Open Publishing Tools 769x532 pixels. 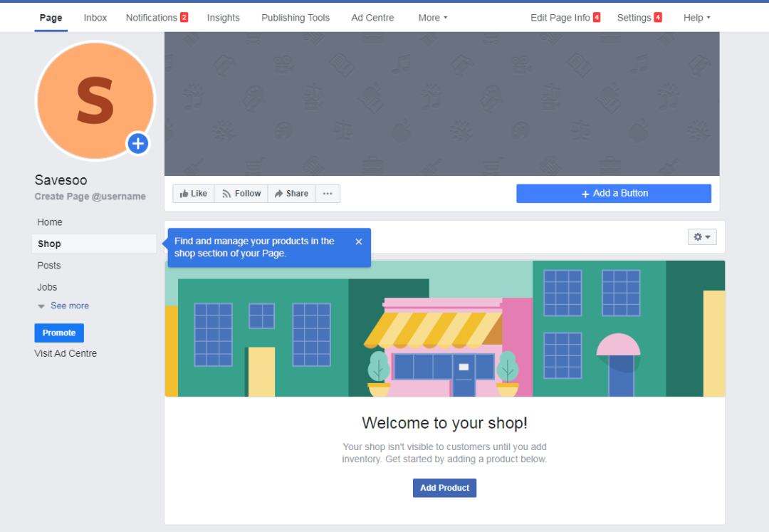(295, 18)
